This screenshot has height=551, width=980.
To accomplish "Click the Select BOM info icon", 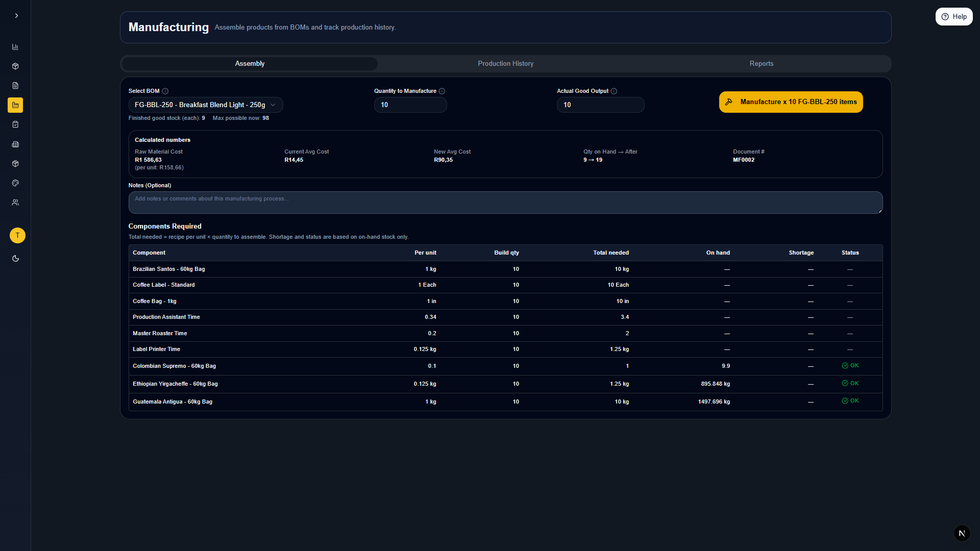I will [165, 91].
